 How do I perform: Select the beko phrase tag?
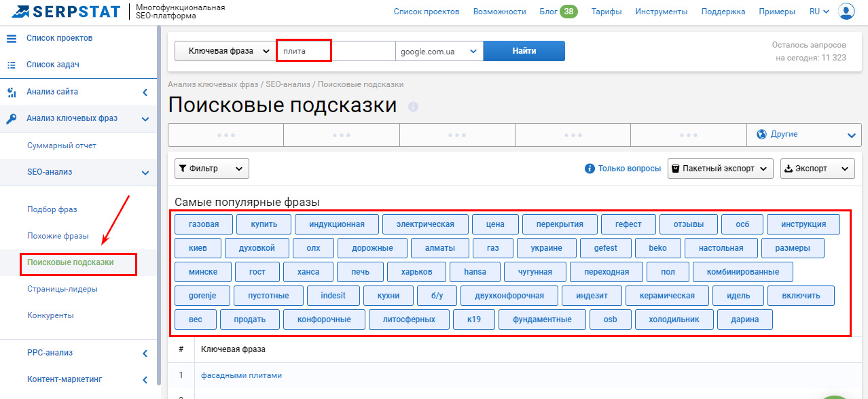point(658,248)
